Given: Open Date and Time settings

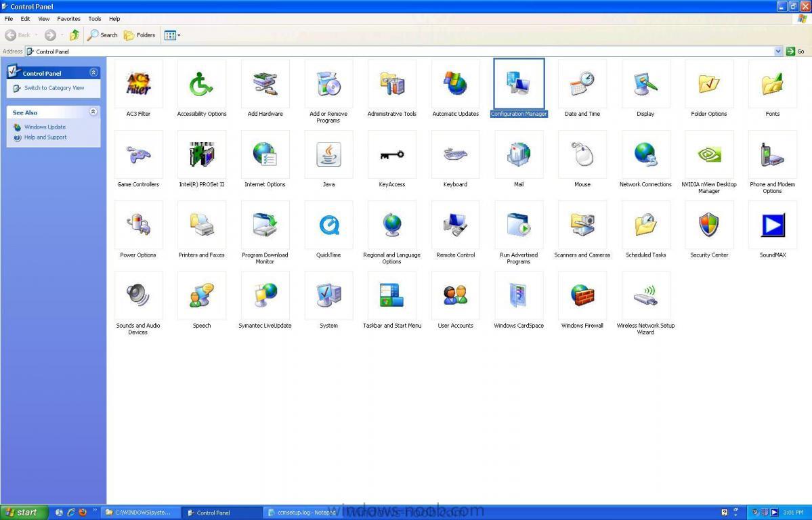Looking at the screenshot, I should (582, 84).
